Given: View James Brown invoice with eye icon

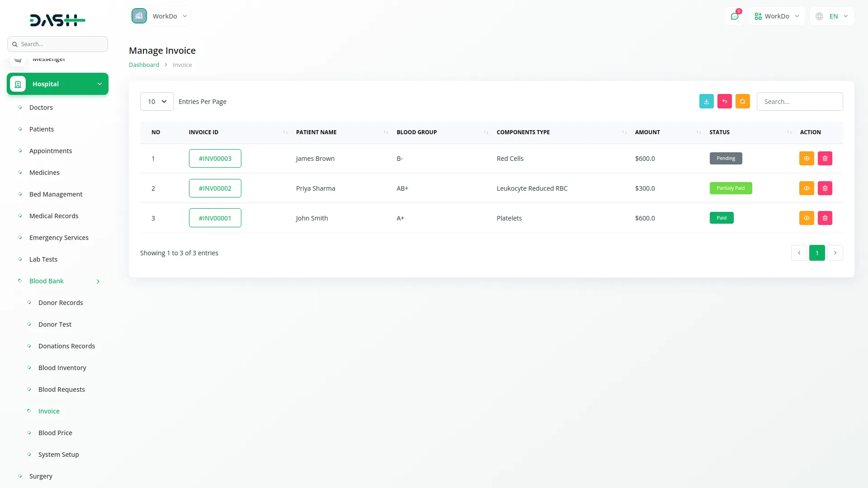Looking at the screenshot, I should 806,158.
